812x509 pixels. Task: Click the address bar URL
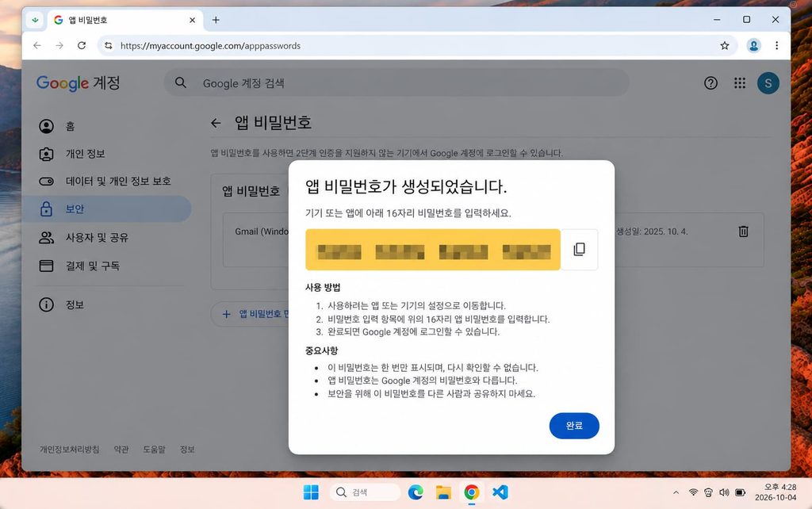210,45
